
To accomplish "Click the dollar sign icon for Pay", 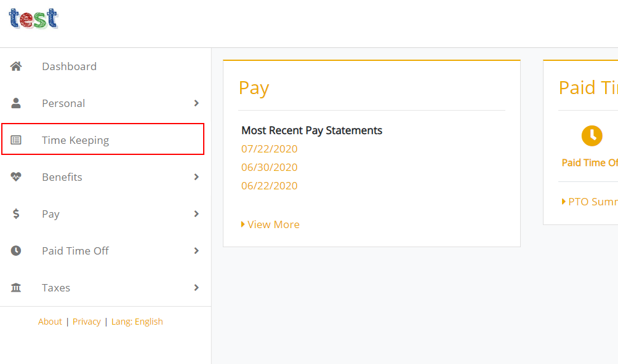I will pos(16,214).
